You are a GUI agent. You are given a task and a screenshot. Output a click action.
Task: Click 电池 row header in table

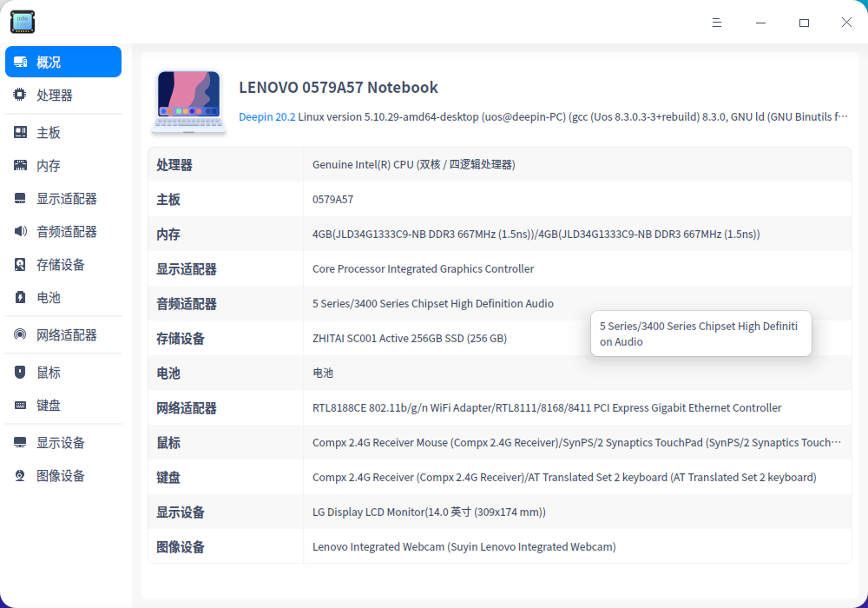tap(168, 373)
